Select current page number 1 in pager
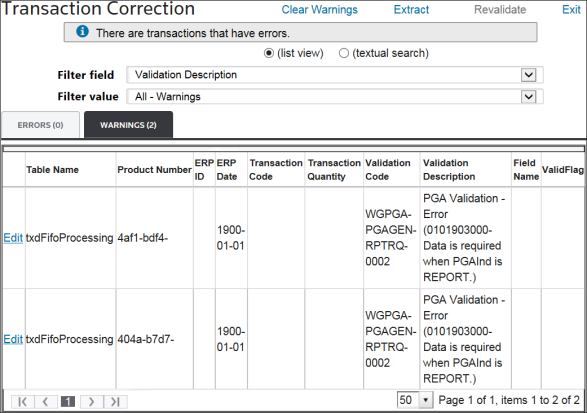Image resolution: width=587 pixels, height=413 pixels. click(68, 402)
